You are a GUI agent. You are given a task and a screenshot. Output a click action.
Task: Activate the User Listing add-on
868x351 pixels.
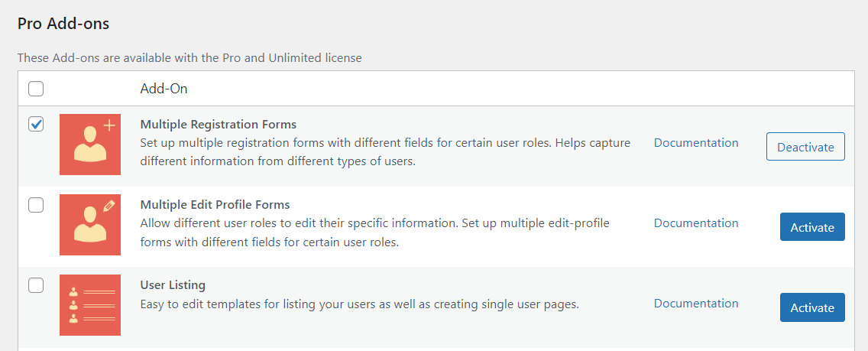tap(812, 307)
